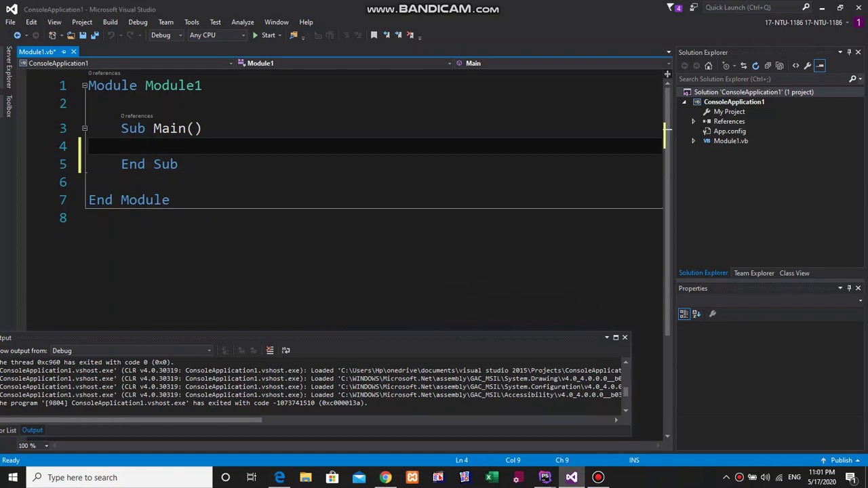Image resolution: width=868 pixels, height=488 pixels.
Task: Toggle Preview Selected Items in Solution Explorer
Action: (820, 66)
